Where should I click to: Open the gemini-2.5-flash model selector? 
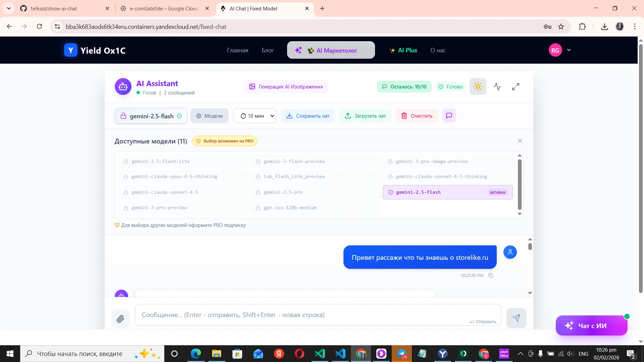pos(151,116)
